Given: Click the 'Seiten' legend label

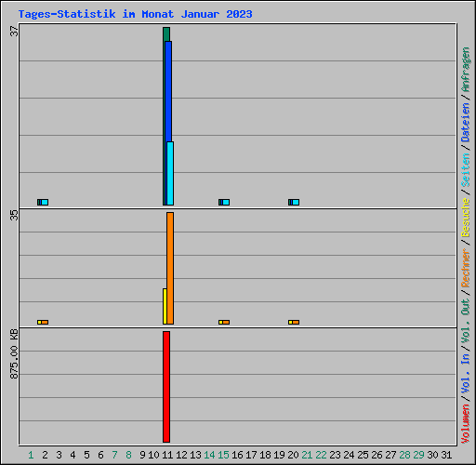Looking at the screenshot, I should [466, 170].
